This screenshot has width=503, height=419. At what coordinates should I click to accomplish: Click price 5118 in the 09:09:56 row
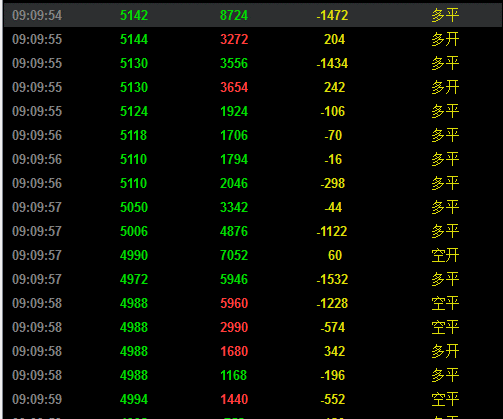(x=134, y=135)
